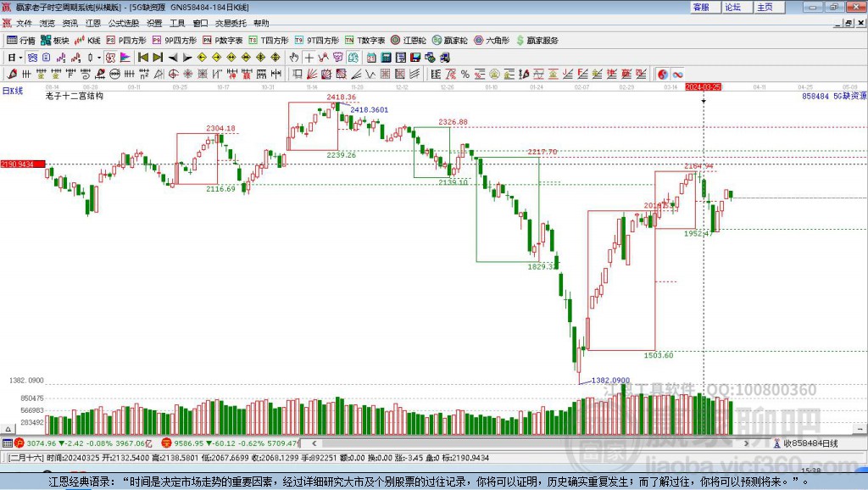Toggle the highlighted network icon beside 日
The image size is (868, 490).
pos(32,58)
